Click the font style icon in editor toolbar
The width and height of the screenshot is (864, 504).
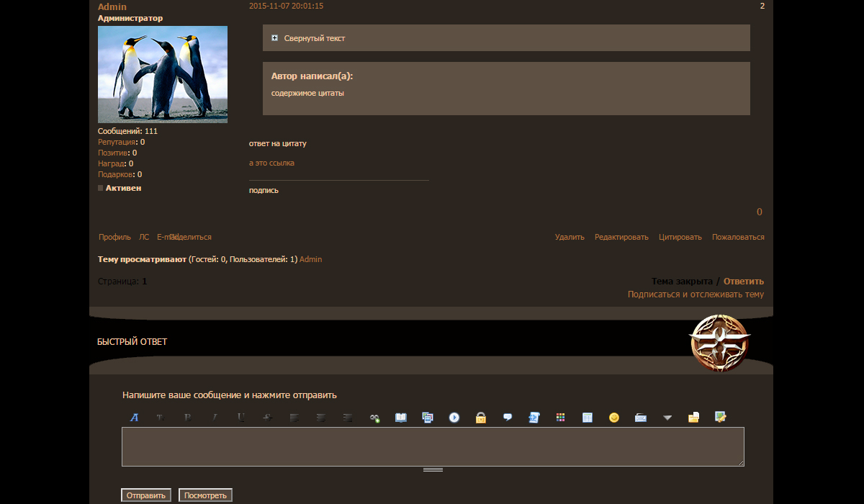click(x=134, y=418)
